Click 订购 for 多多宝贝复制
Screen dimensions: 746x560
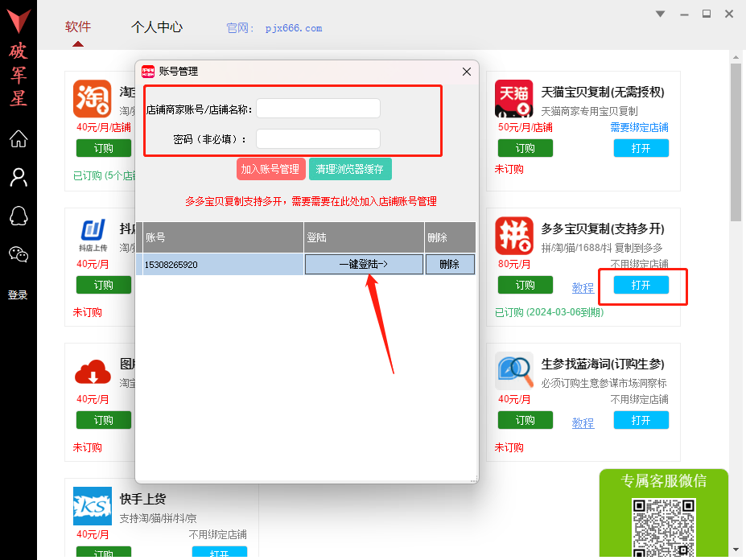[x=525, y=285]
